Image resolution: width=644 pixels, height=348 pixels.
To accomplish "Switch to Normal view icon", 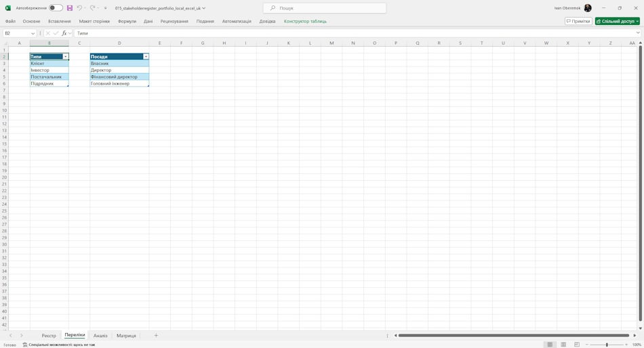I will coord(550,345).
